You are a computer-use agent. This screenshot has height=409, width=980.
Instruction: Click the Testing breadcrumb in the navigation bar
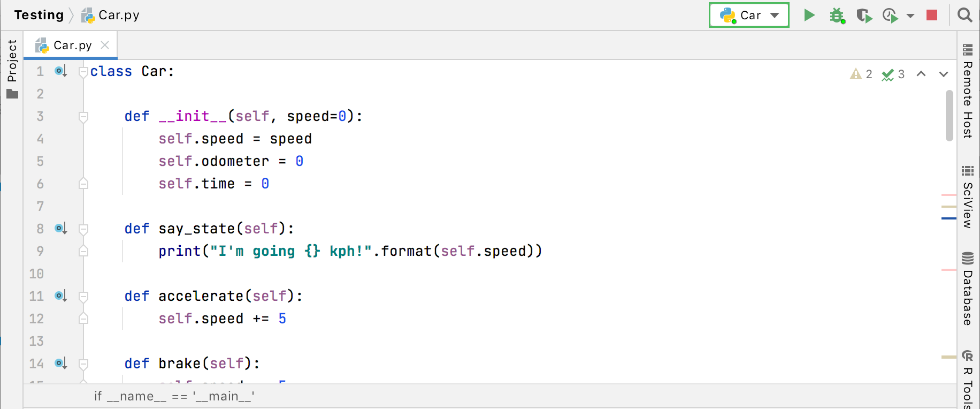[x=39, y=15]
